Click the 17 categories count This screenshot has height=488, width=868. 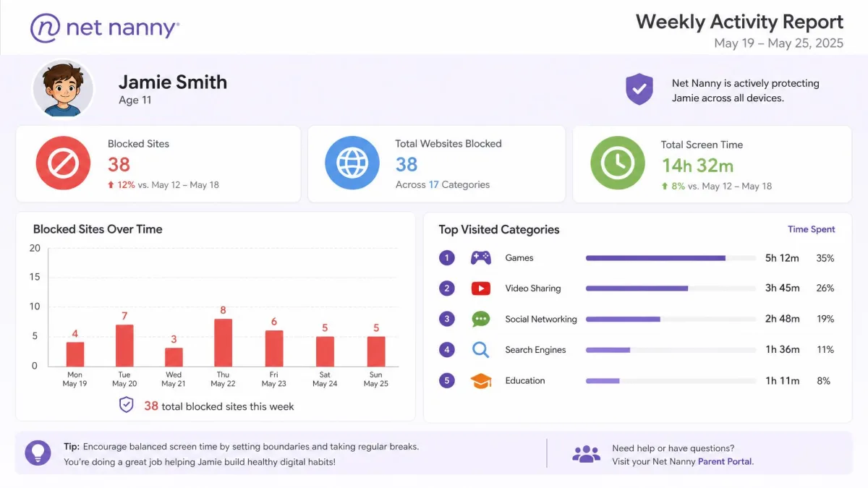click(x=433, y=185)
